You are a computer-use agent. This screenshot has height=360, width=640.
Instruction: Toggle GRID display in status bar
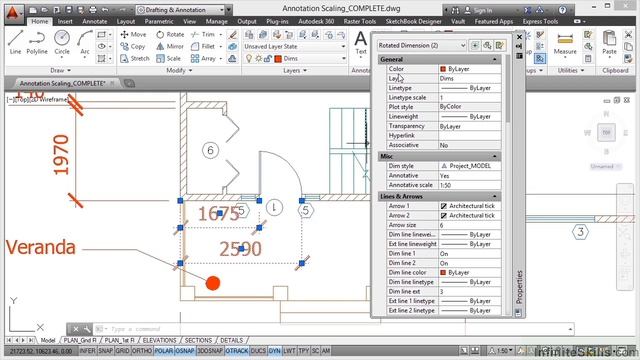point(122,351)
